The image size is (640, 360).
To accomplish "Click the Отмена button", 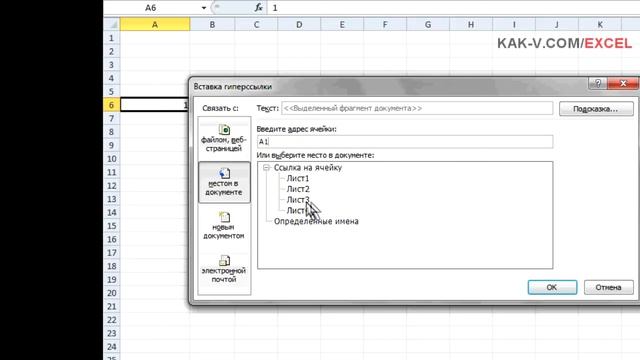I will click(609, 287).
